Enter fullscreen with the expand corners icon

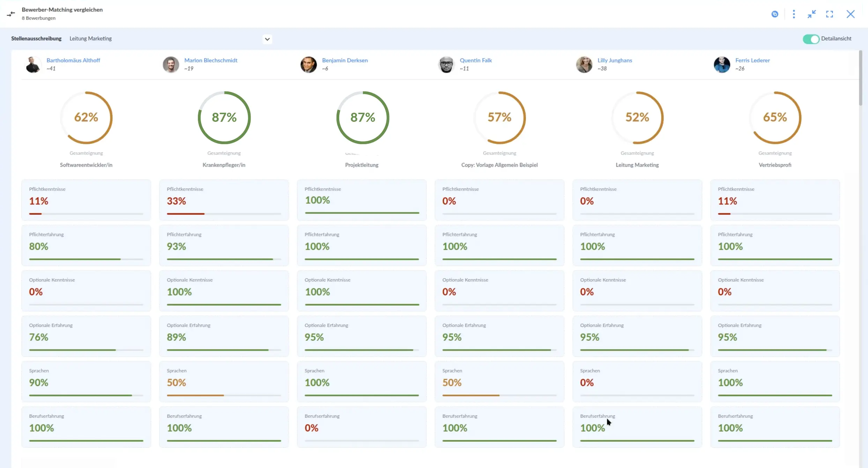830,14
